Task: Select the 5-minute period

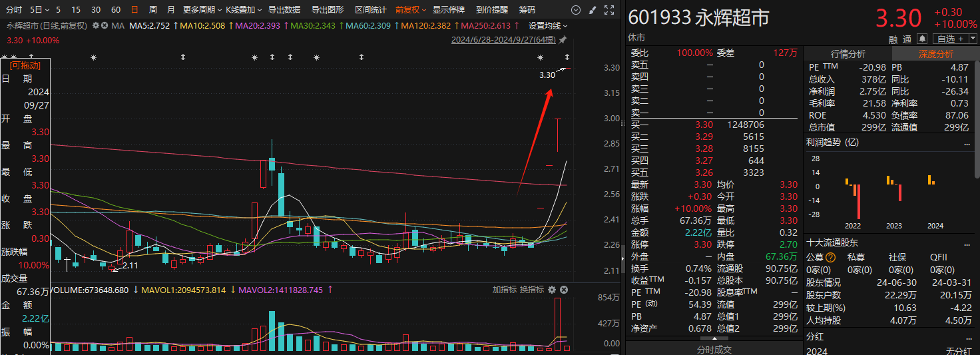Action: pyautogui.click(x=59, y=10)
